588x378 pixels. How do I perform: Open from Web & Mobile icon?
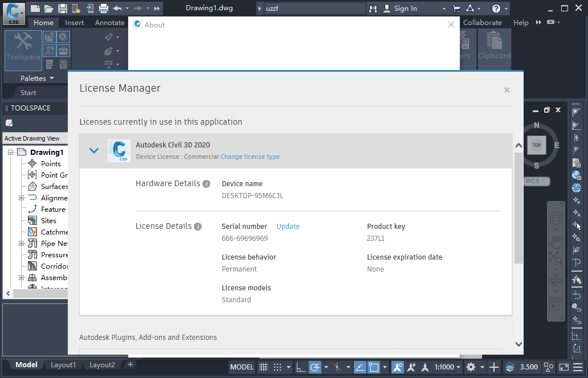coord(76,8)
